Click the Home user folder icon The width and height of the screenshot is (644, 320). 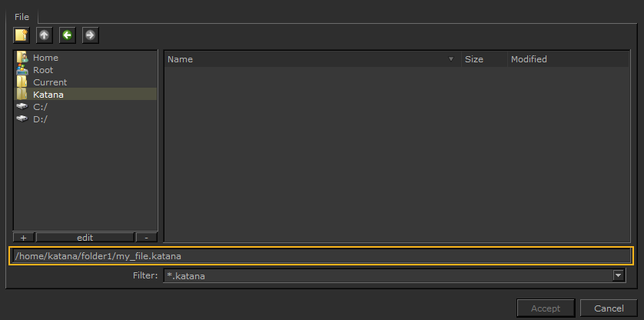22,58
